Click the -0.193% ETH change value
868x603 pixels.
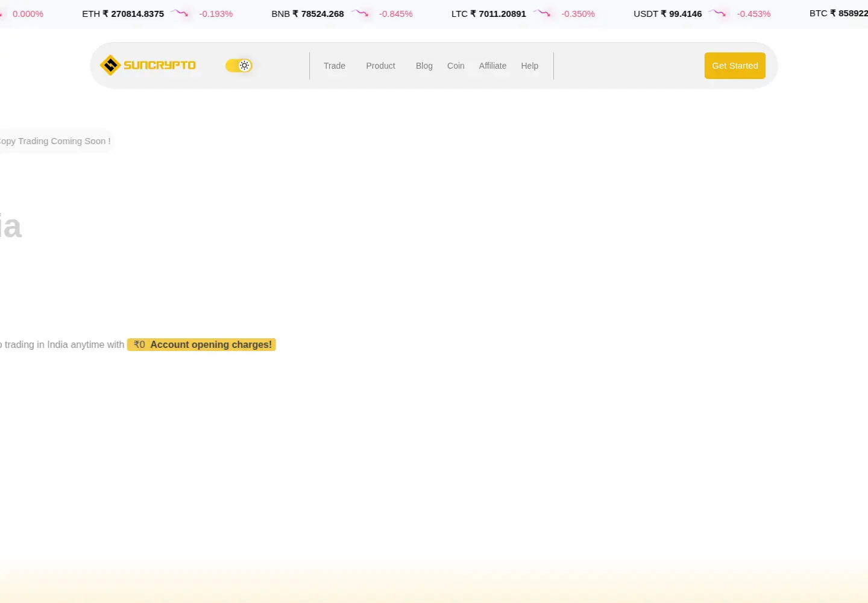[216, 13]
